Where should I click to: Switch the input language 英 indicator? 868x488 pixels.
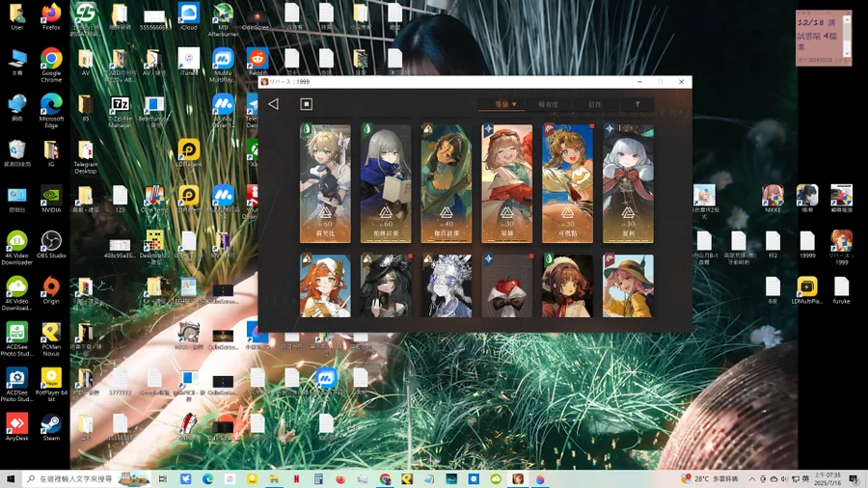(805, 479)
